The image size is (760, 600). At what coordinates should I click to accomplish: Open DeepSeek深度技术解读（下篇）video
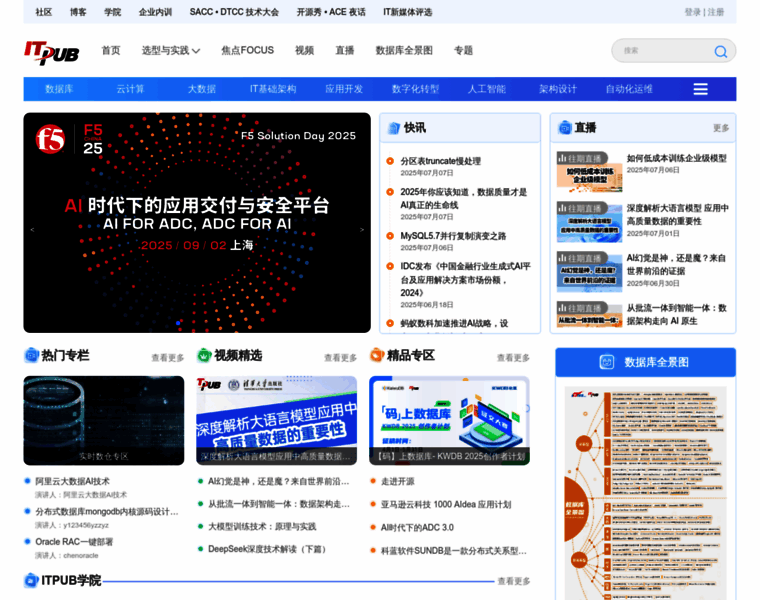[269, 549]
